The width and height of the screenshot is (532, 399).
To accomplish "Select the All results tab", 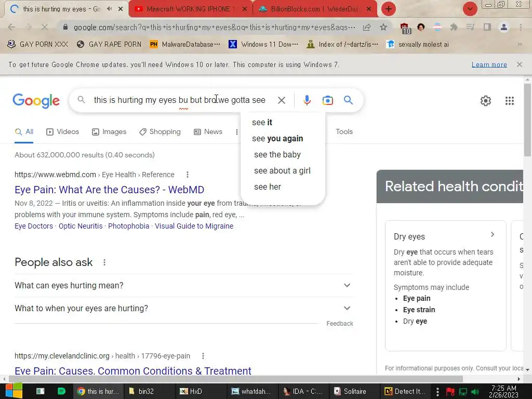I will tap(24, 131).
